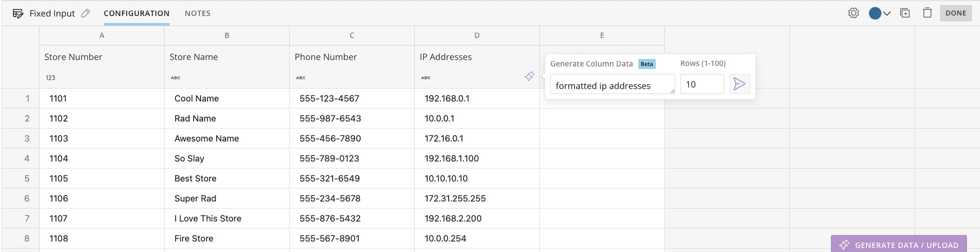Select column D header
Image resolution: width=980 pixels, height=252 pixels.
(x=477, y=35)
